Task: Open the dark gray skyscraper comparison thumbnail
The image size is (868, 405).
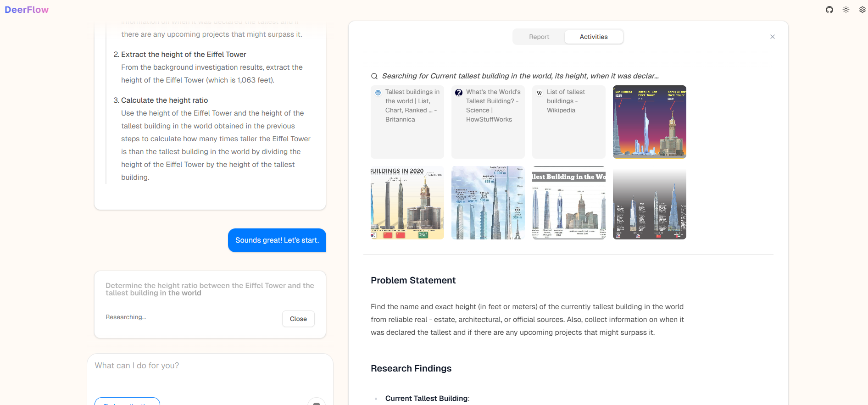Action: coord(650,203)
